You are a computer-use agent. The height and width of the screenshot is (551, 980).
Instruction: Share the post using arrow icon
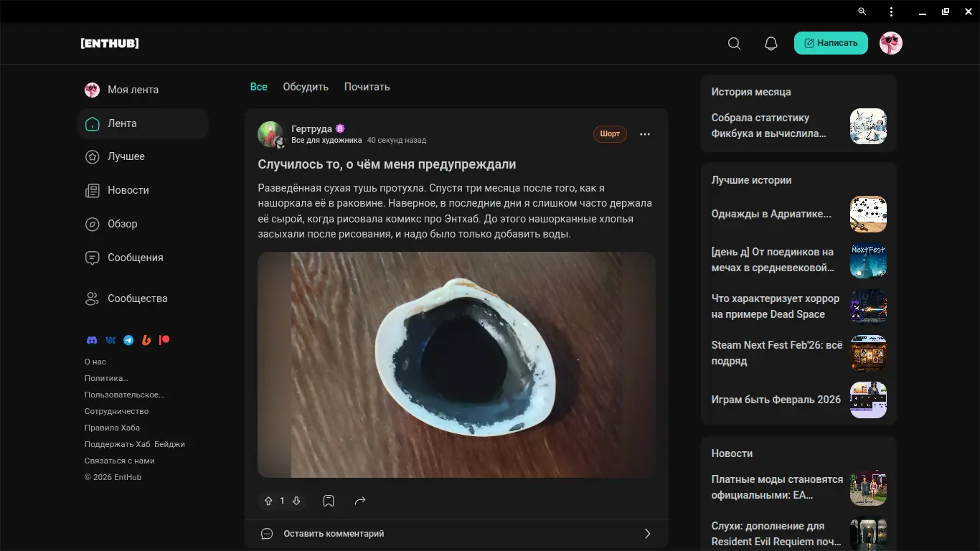click(360, 501)
